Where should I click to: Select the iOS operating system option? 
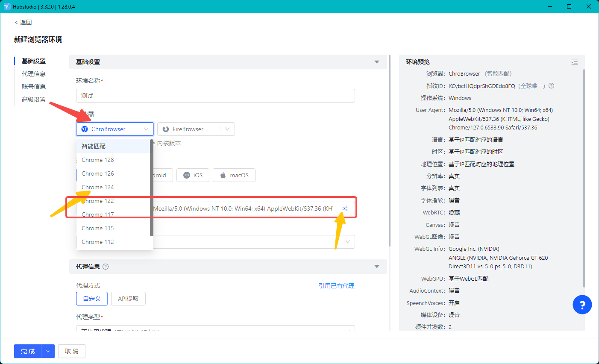coord(193,175)
